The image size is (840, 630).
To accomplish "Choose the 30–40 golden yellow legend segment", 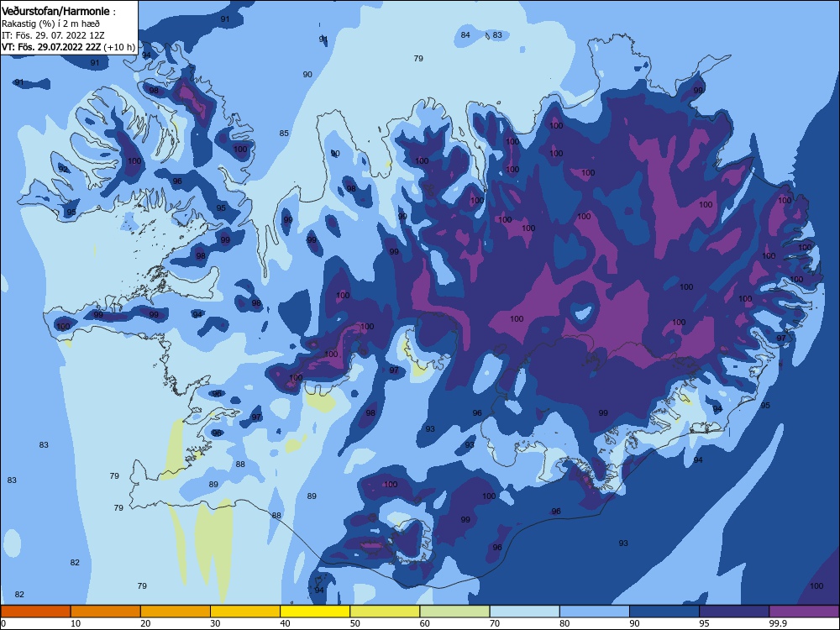I will point(245,612).
